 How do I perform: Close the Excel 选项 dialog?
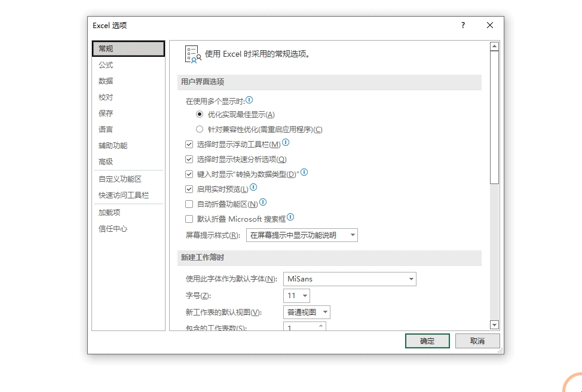pyautogui.click(x=490, y=25)
